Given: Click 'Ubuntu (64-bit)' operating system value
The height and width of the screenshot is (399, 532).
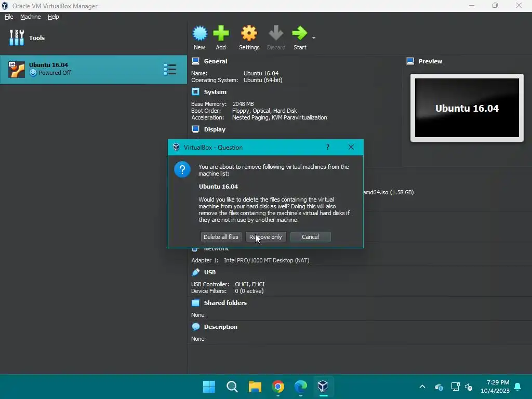Looking at the screenshot, I should point(263,80).
